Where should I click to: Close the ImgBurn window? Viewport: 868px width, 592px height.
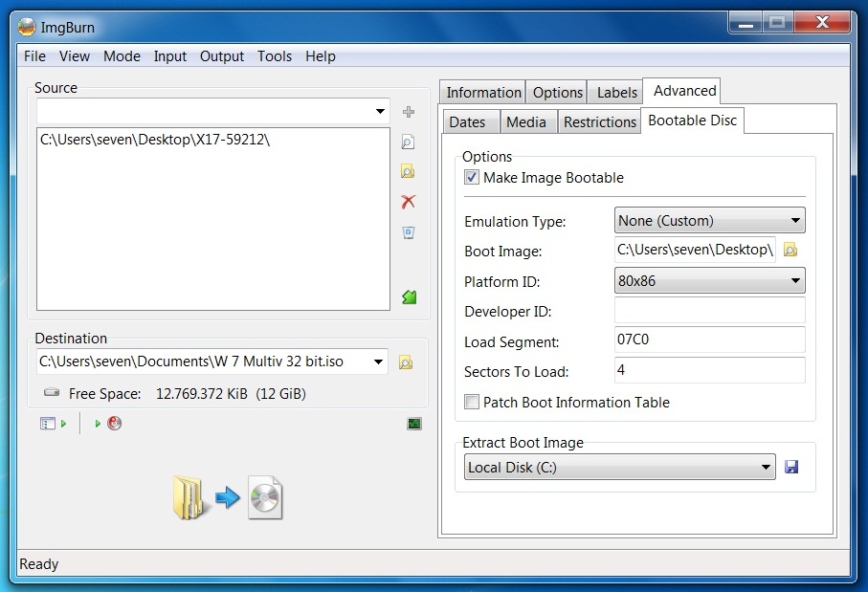pyautogui.click(x=822, y=23)
